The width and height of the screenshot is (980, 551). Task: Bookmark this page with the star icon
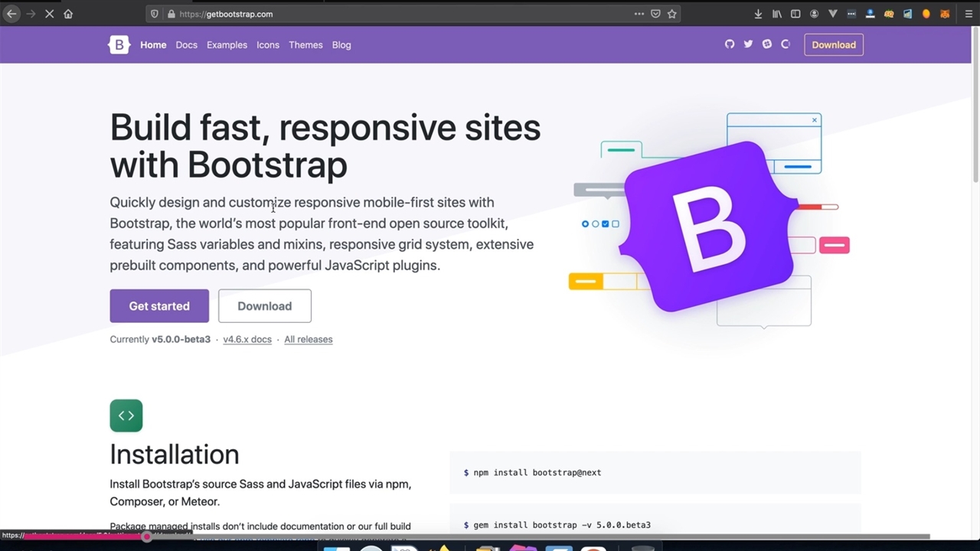click(671, 14)
